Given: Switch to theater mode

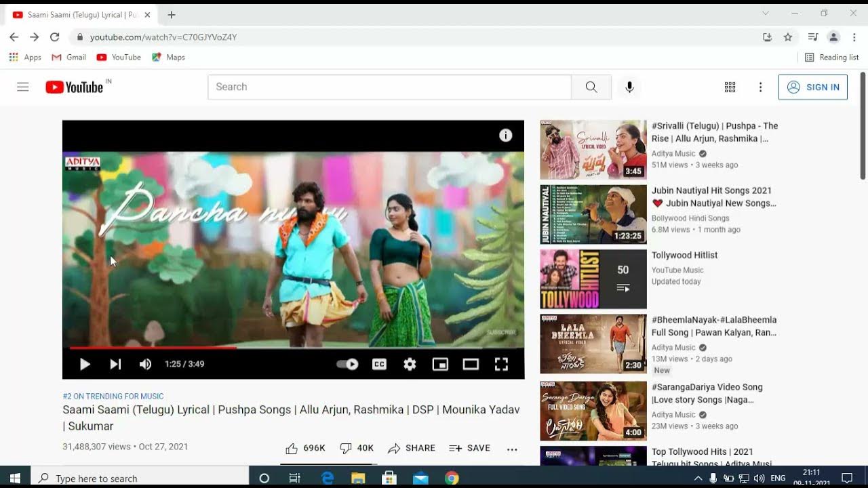Looking at the screenshot, I should (471, 364).
